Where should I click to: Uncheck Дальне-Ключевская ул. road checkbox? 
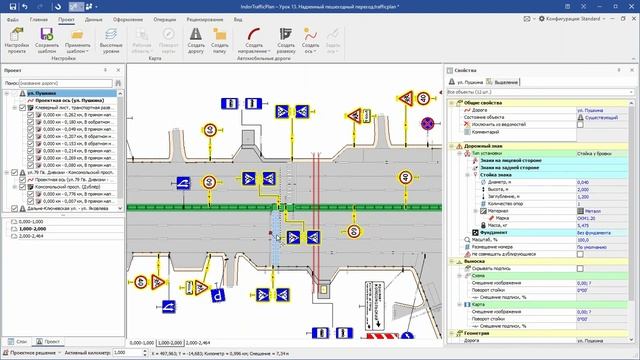tap(14, 209)
